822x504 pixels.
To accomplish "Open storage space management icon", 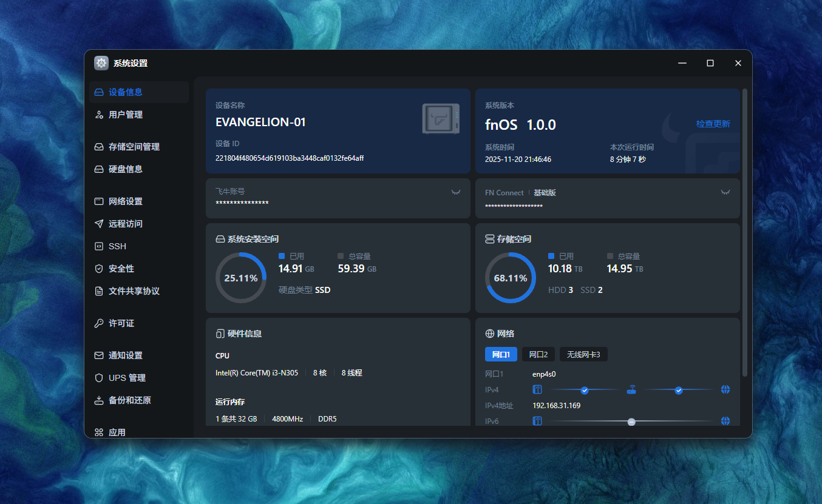I will coord(99,147).
